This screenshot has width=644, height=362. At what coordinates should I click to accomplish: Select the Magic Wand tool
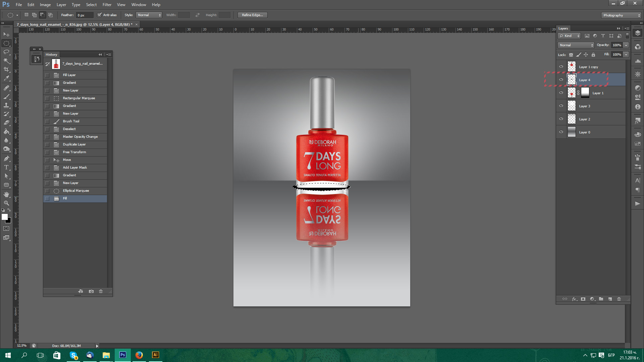[x=6, y=61]
